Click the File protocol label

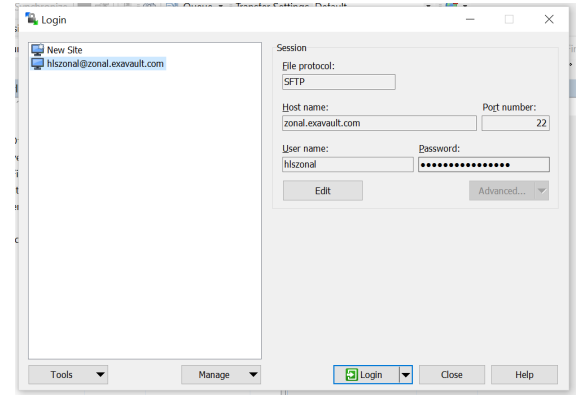pyautogui.click(x=308, y=66)
